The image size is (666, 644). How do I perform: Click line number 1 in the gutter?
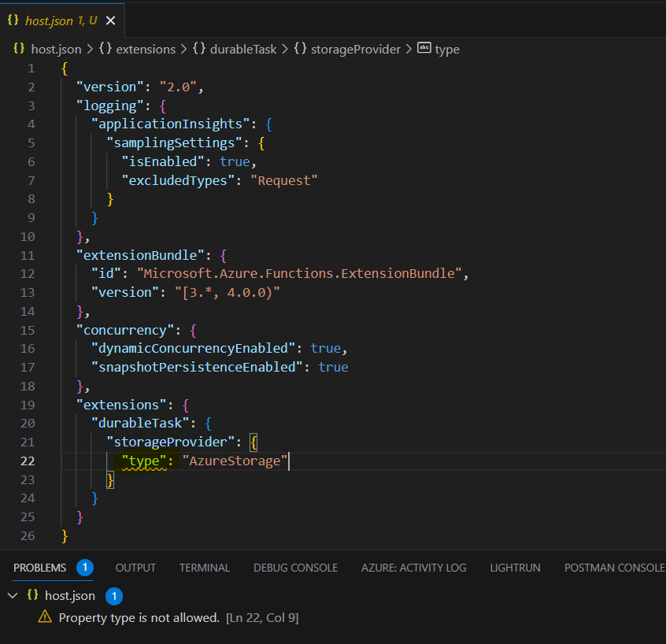pyautogui.click(x=31, y=68)
